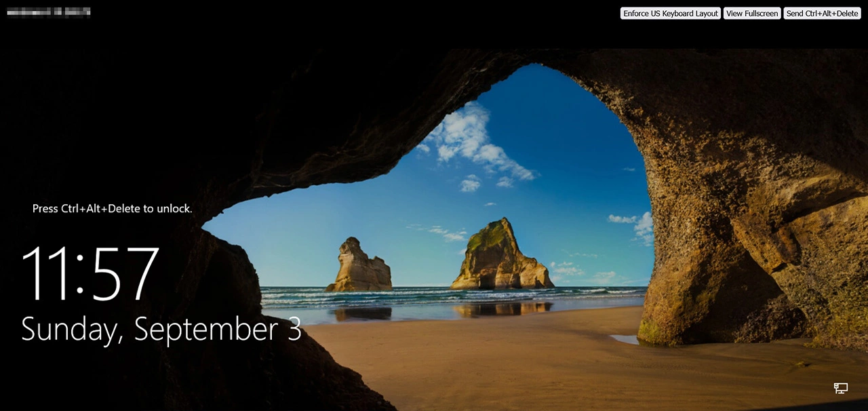
Task: Click the blurred session title at top-left
Action: pos(49,12)
